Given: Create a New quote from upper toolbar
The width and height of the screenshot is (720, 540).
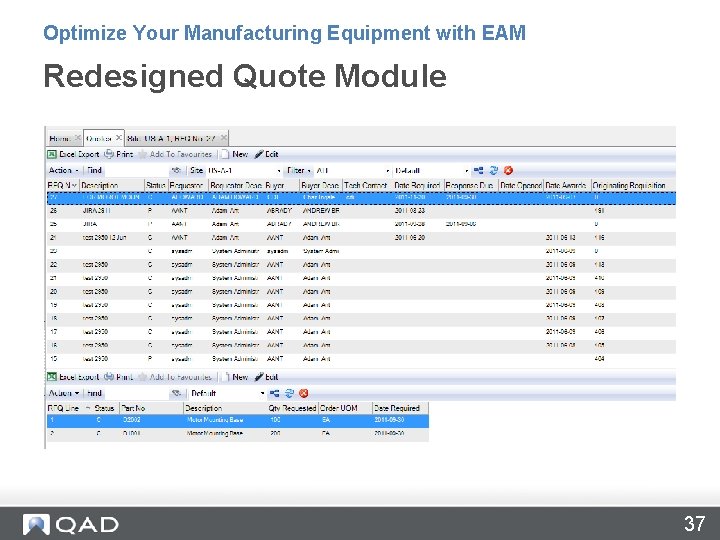Looking at the screenshot, I should click(235, 154).
